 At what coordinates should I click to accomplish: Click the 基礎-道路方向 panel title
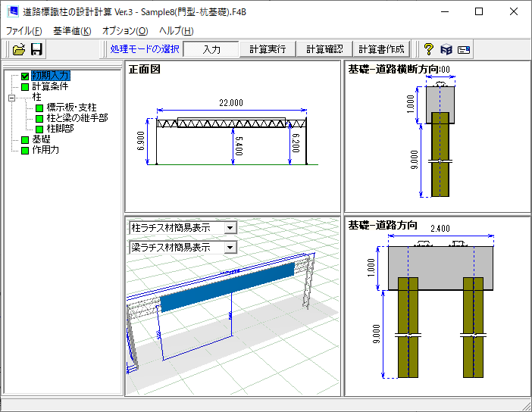coord(383,225)
